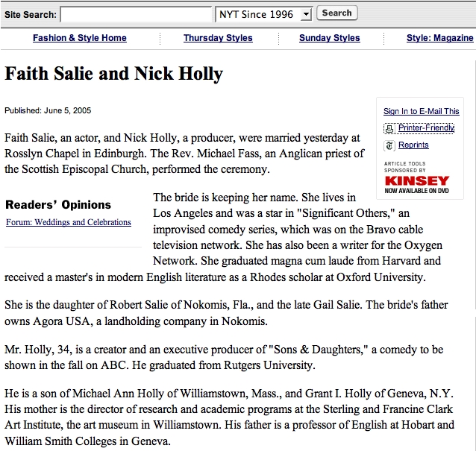This screenshot has width=476, height=451.
Task: Click the words 'Rutgers University' in article
Action: pyautogui.click(x=268, y=365)
